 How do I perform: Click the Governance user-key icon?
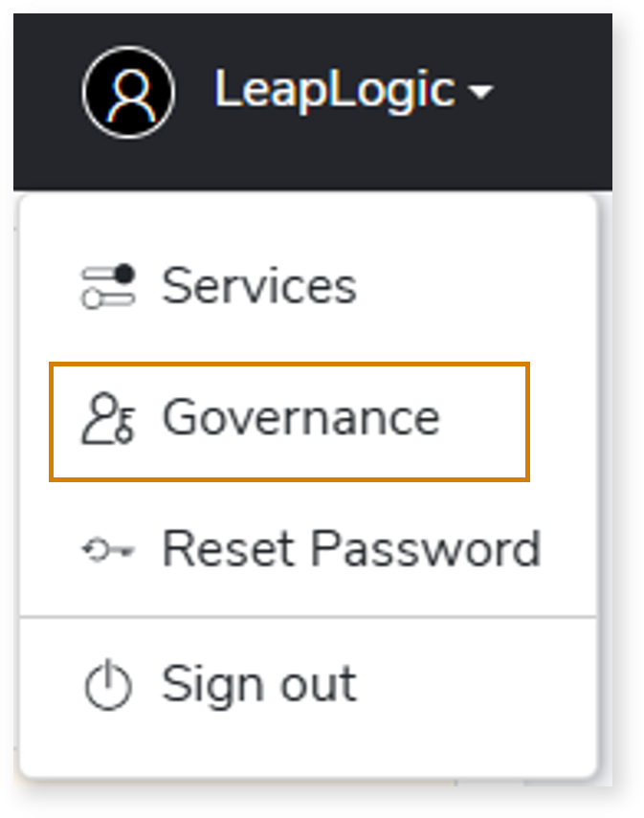coord(107,419)
